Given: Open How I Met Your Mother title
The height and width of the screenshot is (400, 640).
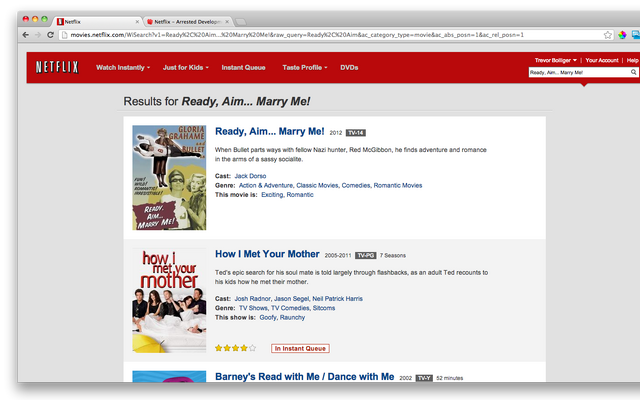Looking at the screenshot, I should pos(267,254).
